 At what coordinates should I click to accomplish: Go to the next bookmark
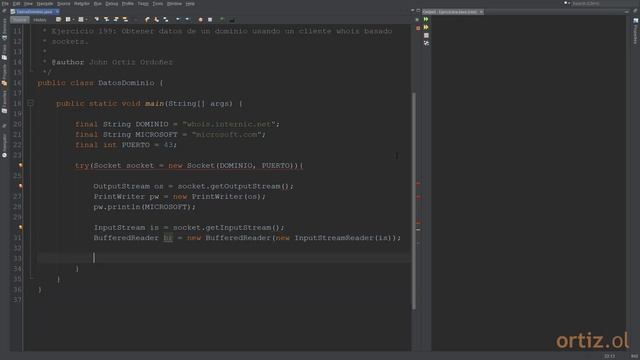(x=156, y=20)
